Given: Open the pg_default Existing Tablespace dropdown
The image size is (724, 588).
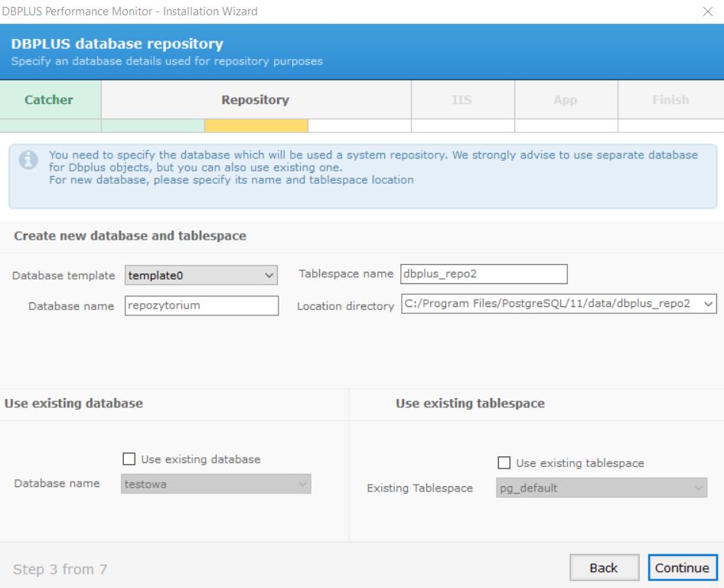Looking at the screenshot, I should [x=602, y=488].
